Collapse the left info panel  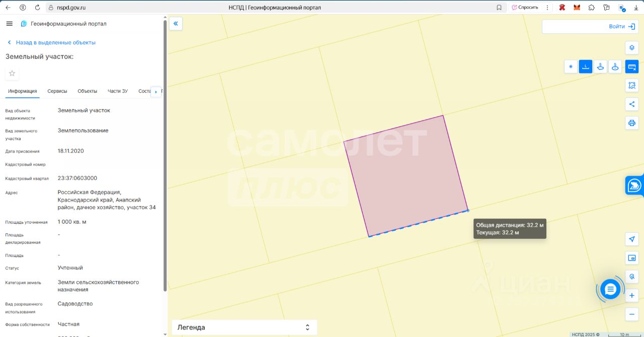176,24
